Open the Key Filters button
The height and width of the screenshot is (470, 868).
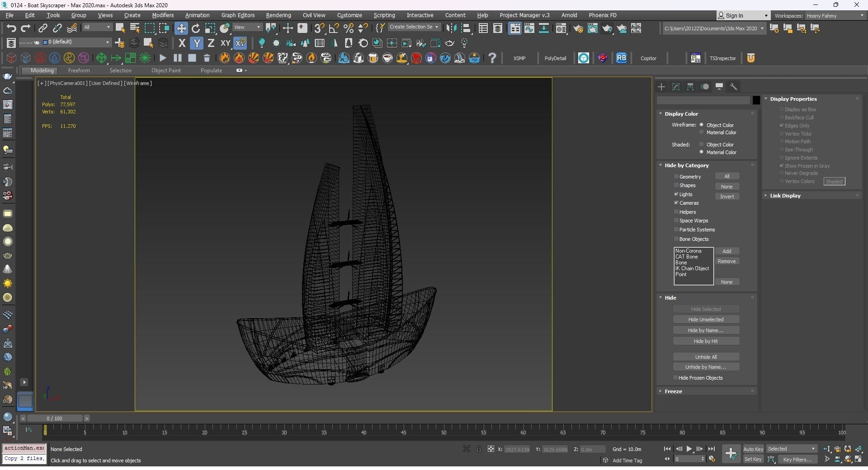(x=797, y=459)
